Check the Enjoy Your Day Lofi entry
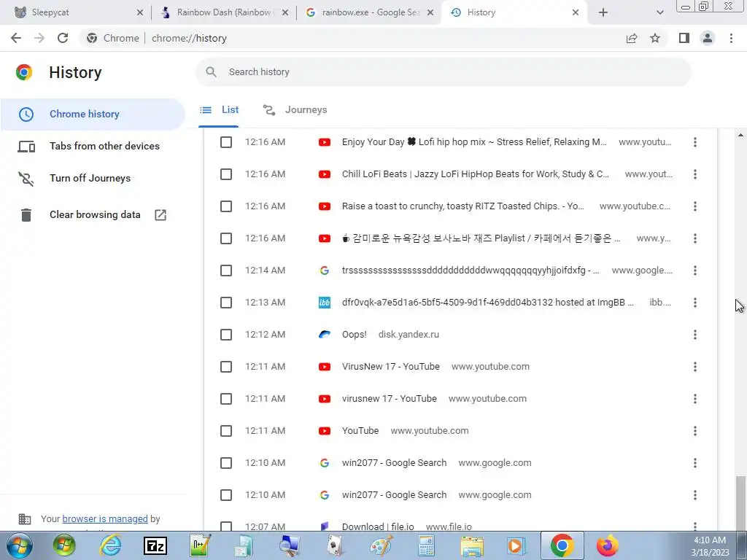Viewport: 747px width, 560px height. (x=226, y=142)
